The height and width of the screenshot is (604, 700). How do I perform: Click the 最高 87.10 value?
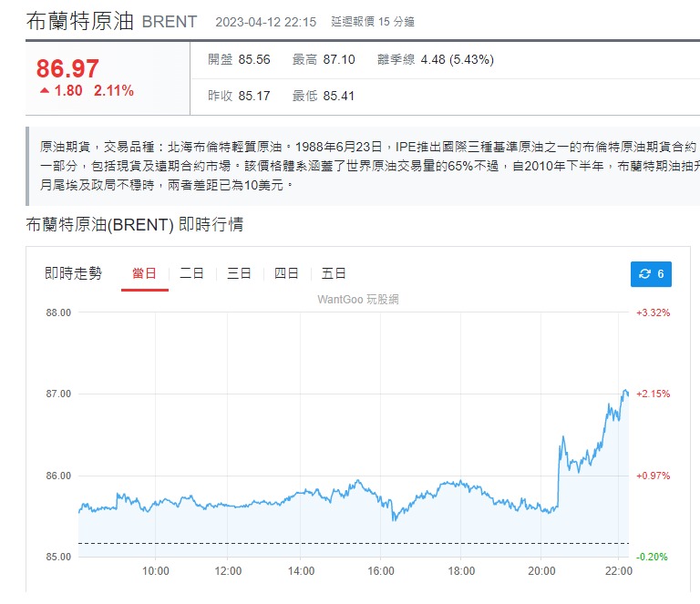point(336,60)
